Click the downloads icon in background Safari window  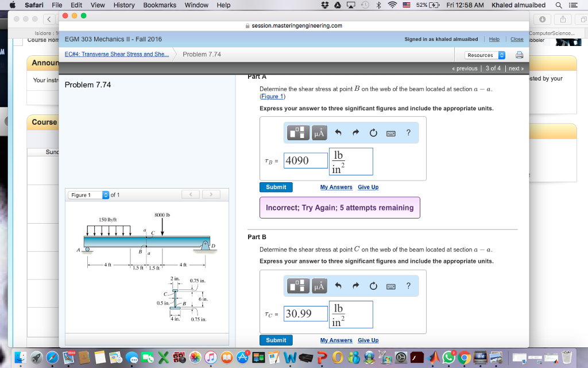pos(542,19)
